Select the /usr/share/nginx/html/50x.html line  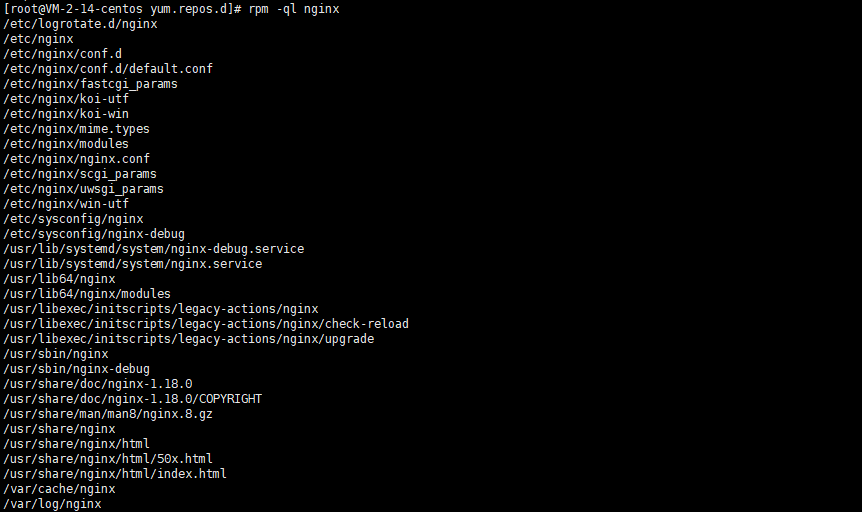click(x=108, y=459)
